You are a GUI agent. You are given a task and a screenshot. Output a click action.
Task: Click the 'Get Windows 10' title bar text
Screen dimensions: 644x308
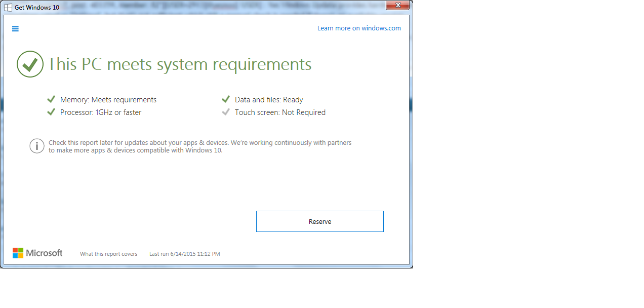point(37,8)
